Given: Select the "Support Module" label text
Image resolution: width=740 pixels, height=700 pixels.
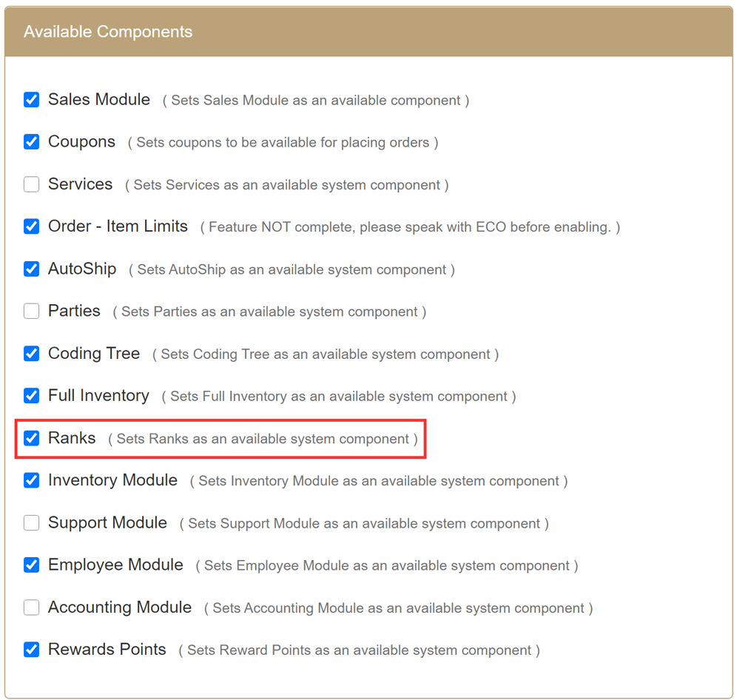Looking at the screenshot, I should [x=107, y=523].
